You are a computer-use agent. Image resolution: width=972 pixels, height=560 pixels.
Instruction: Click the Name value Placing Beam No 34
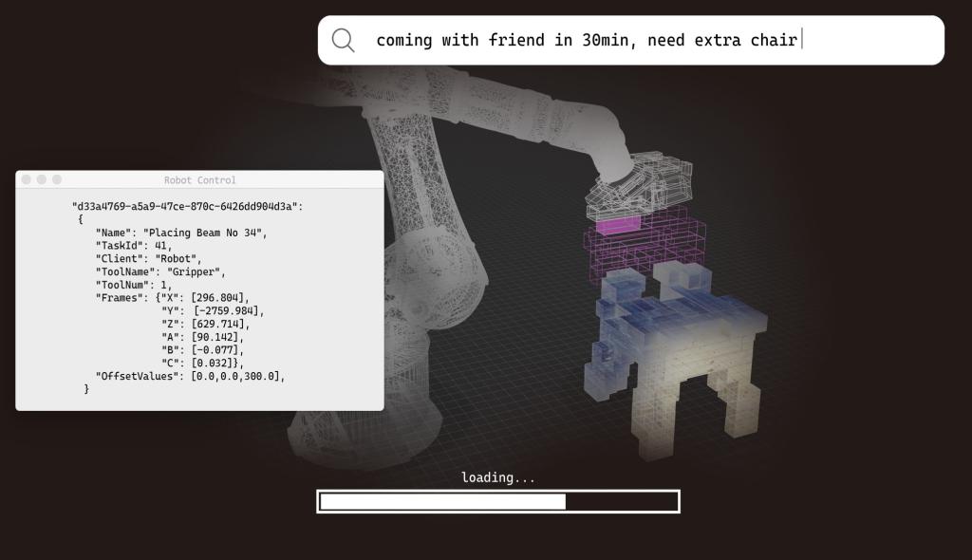[x=205, y=233]
